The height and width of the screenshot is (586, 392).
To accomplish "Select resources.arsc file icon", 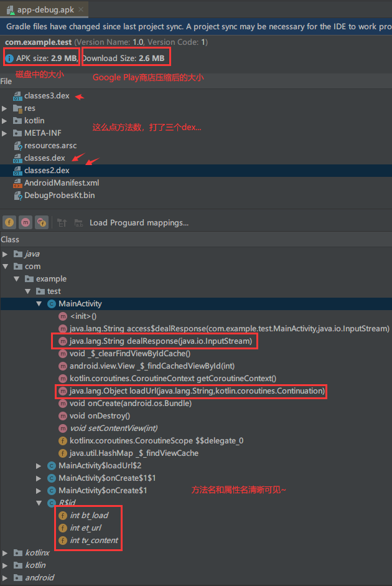I will 17,146.
